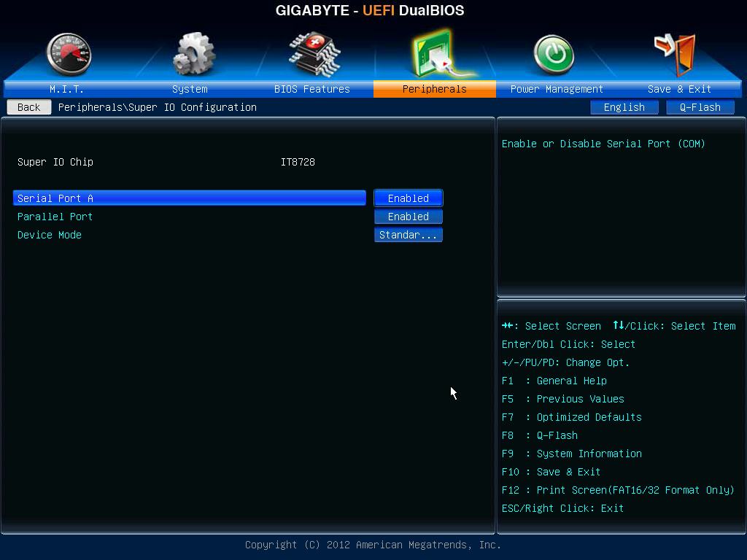
Task: Click the 'F10 : Save & Exit' line
Action: [x=551, y=472]
